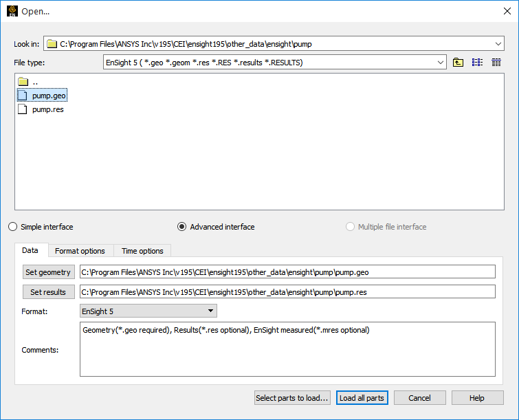Viewport: 519px width, 420px height.
Task: Open the Format EnSight 5 dropdown
Action: [x=148, y=311]
